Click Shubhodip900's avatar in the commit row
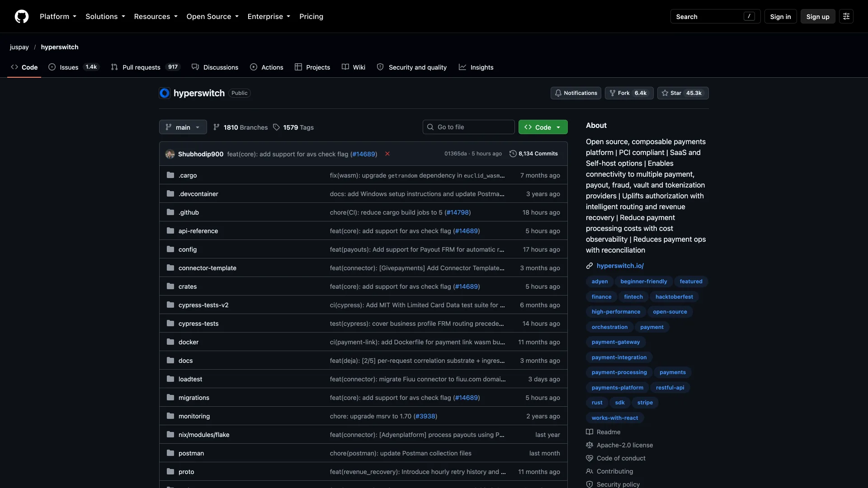This screenshot has width=868, height=488. click(x=170, y=154)
